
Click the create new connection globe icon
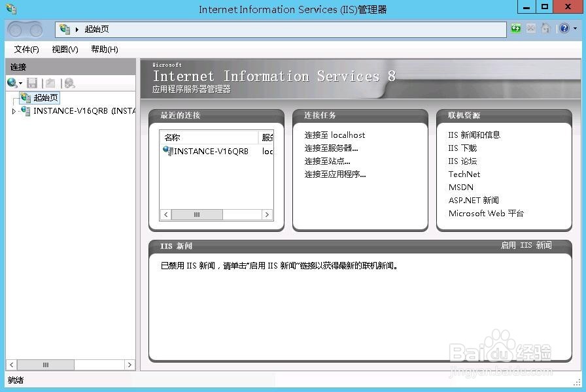tap(12, 83)
